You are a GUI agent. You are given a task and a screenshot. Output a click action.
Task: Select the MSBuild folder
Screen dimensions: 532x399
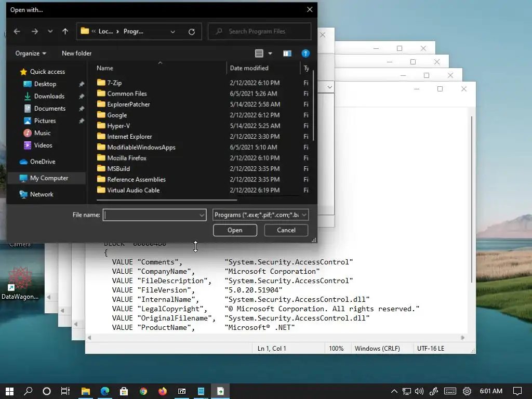coord(118,169)
